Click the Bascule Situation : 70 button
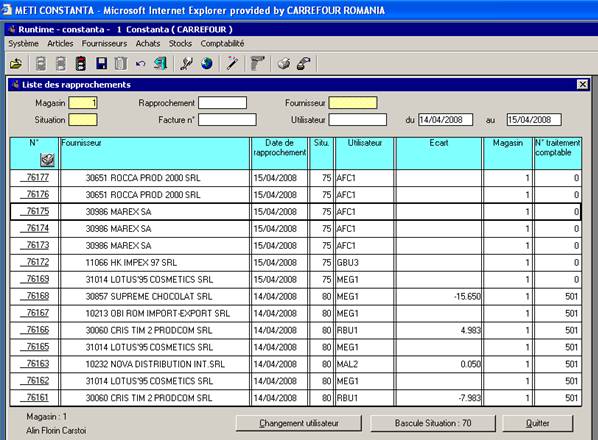 coord(433,423)
